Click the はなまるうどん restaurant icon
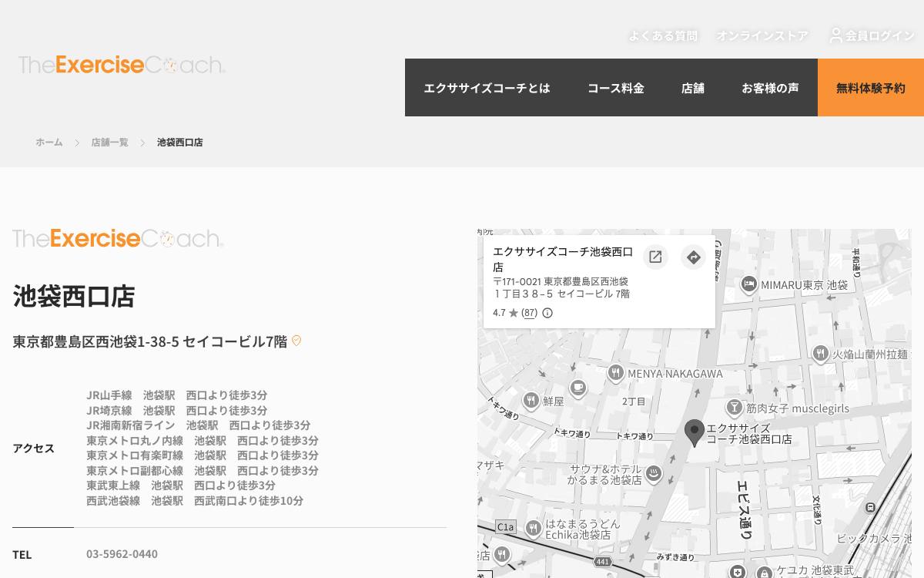The height and width of the screenshot is (578, 924). coord(534,528)
